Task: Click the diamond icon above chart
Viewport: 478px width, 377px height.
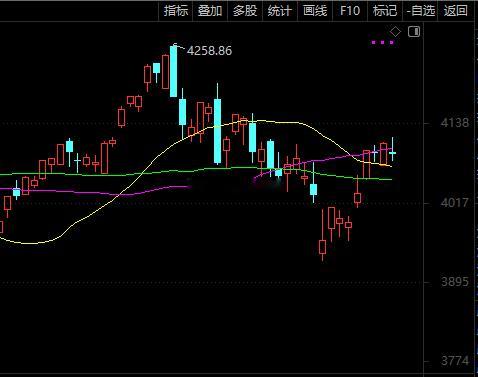Action: 396,32
